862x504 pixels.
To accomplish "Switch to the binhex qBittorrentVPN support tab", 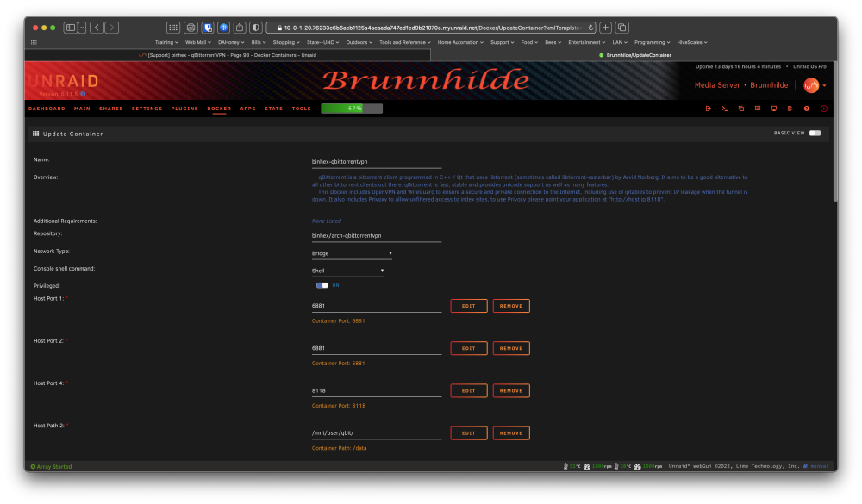I will pyautogui.click(x=227, y=55).
